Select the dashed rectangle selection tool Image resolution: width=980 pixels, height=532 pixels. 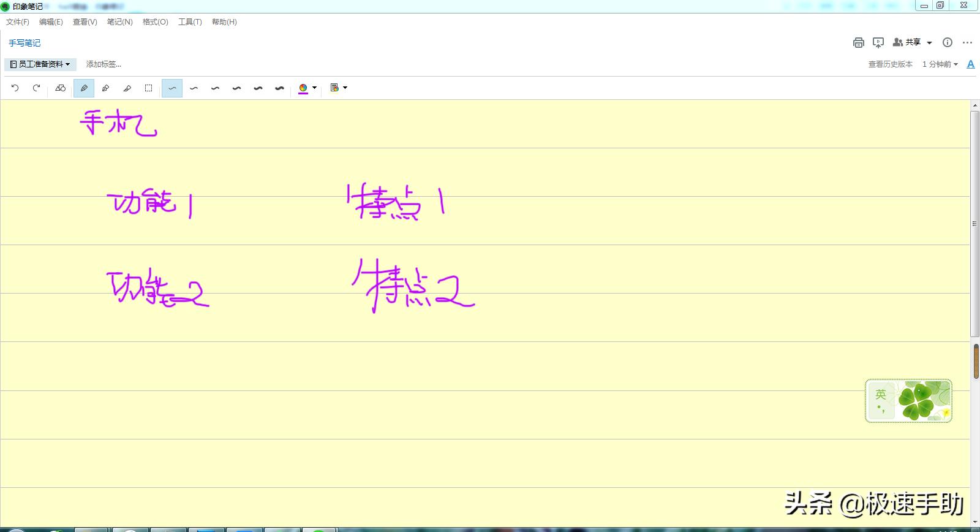tap(148, 88)
